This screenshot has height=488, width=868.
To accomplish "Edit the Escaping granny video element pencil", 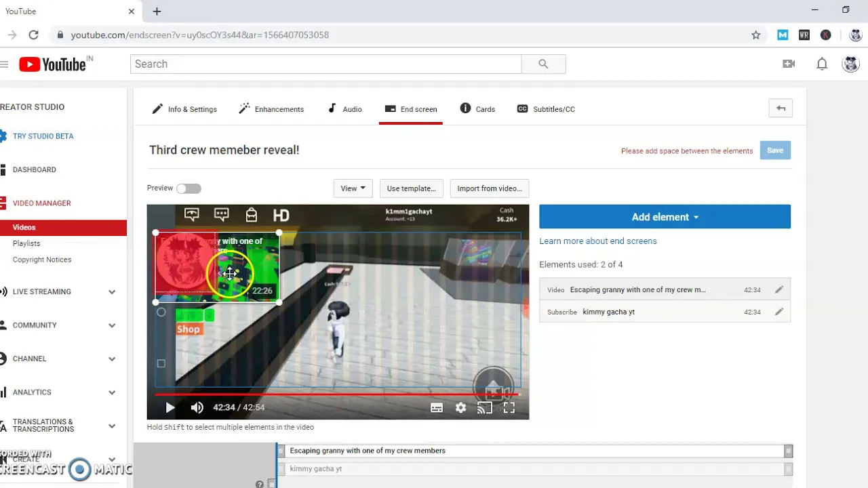I will (779, 289).
